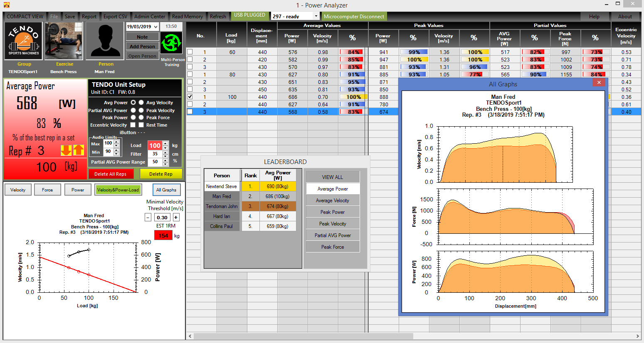
Task: Switch to the Power graph tab
Action: coord(78,190)
